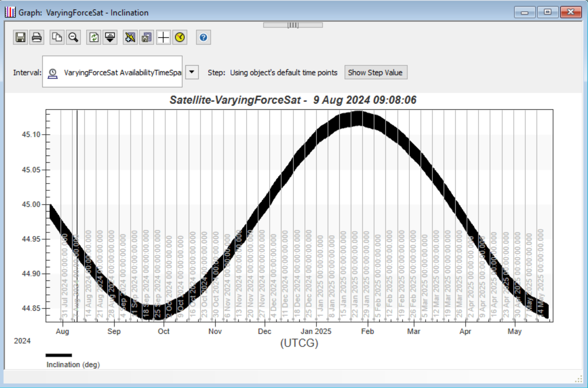Maximize the Graph window
The height and width of the screenshot is (388, 588).
click(548, 12)
